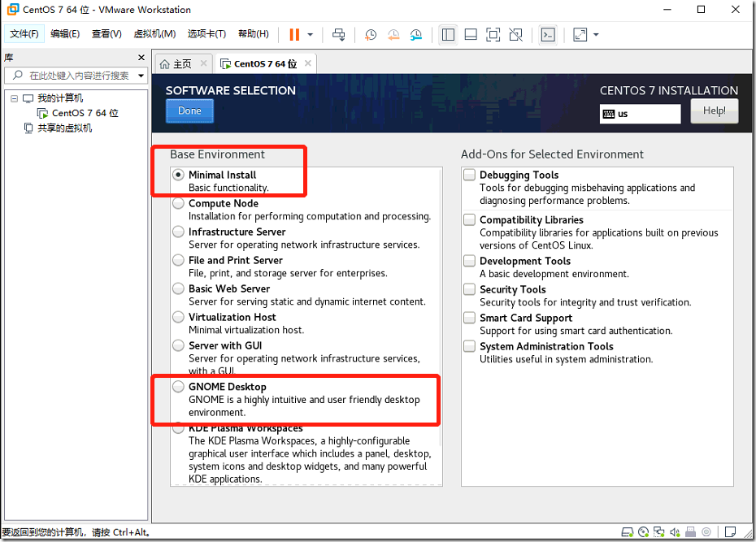Click the Done button
The image size is (756, 542).
pyautogui.click(x=189, y=111)
